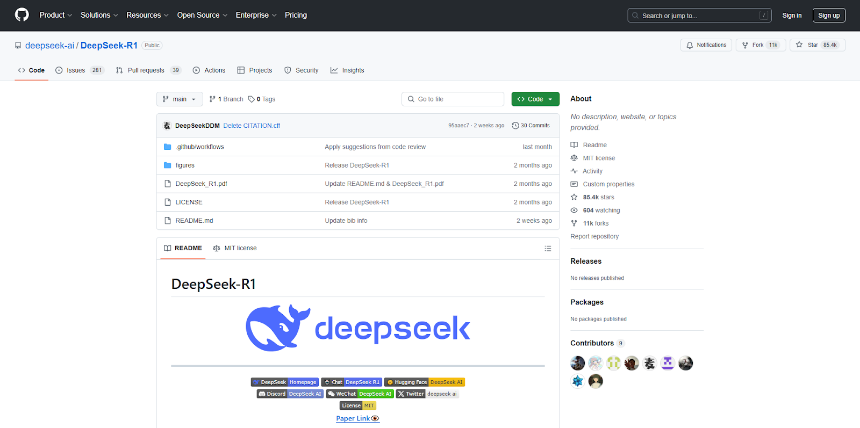Viewport: 860px width, 428px height.
Task: Open the .github/workflows folder
Action: (200, 147)
